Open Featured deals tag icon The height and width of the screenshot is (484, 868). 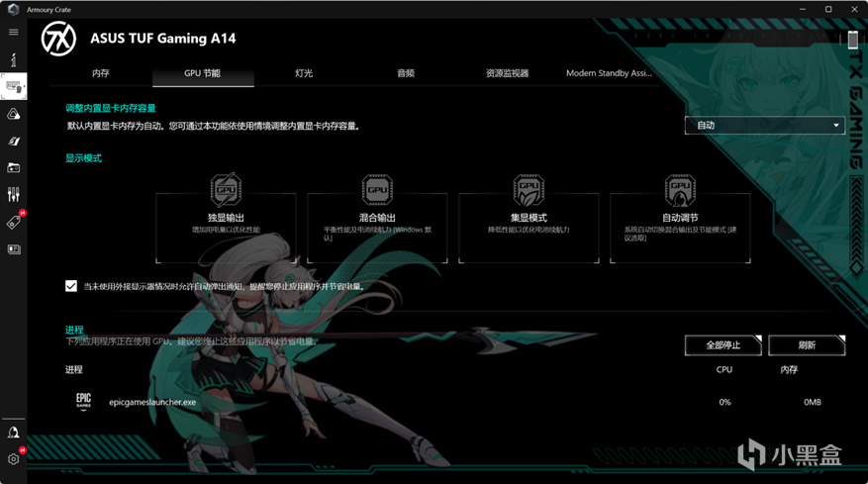[14, 222]
